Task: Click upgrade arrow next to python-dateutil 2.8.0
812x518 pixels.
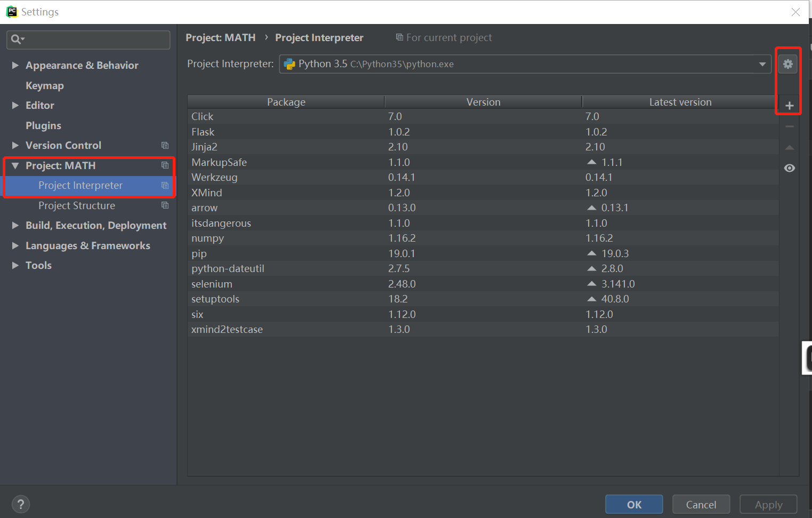Action: pyautogui.click(x=592, y=268)
